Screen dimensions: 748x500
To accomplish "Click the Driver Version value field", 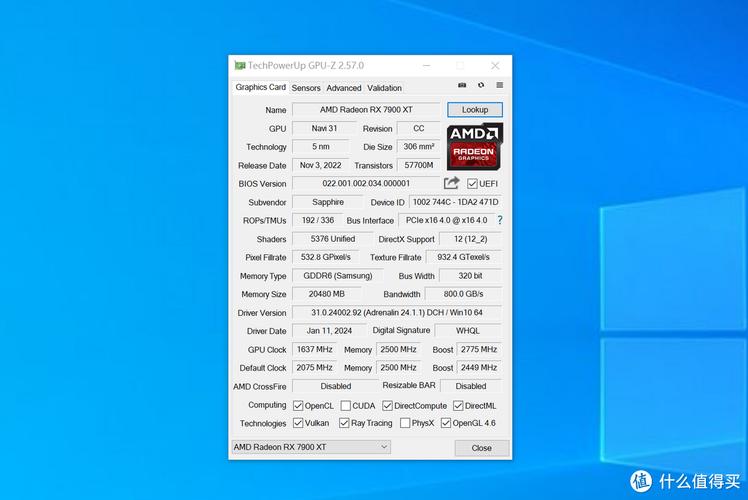I will (x=397, y=313).
